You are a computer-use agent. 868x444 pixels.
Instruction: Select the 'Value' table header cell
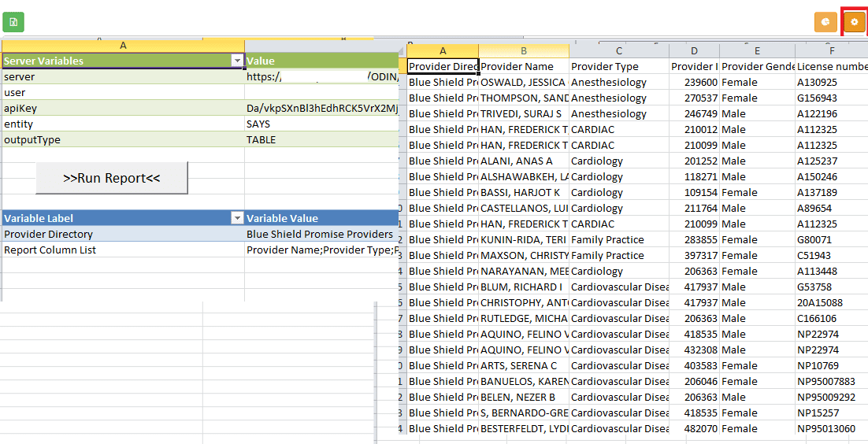tap(321, 61)
